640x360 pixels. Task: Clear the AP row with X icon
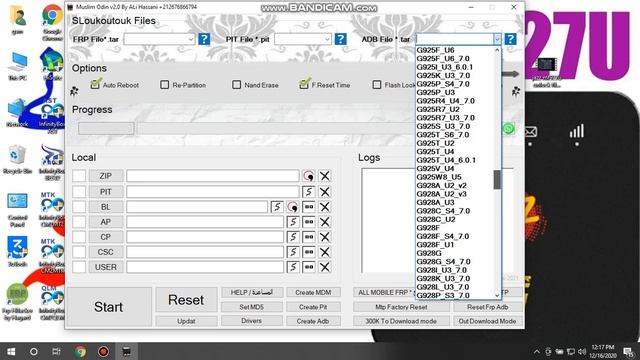pos(324,222)
